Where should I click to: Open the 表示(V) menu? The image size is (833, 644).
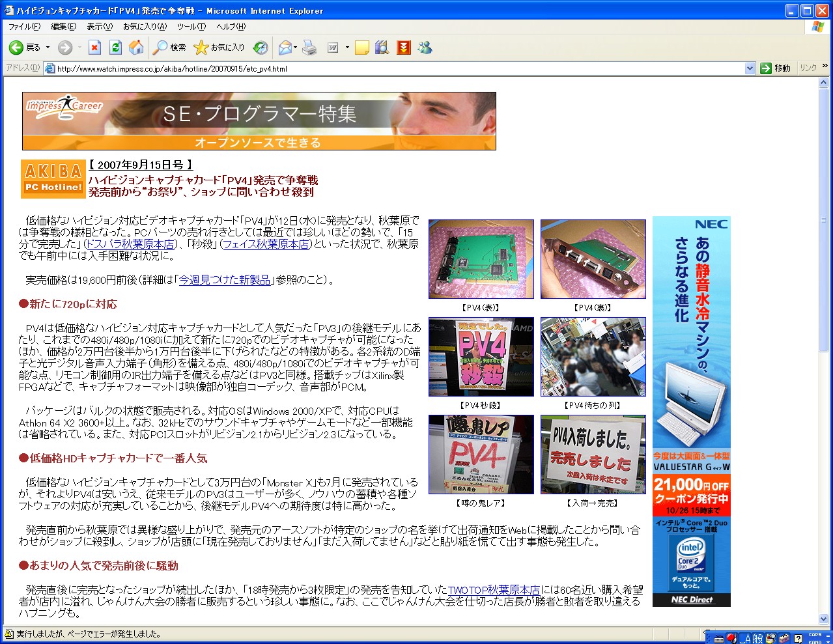[x=100, y=27]
